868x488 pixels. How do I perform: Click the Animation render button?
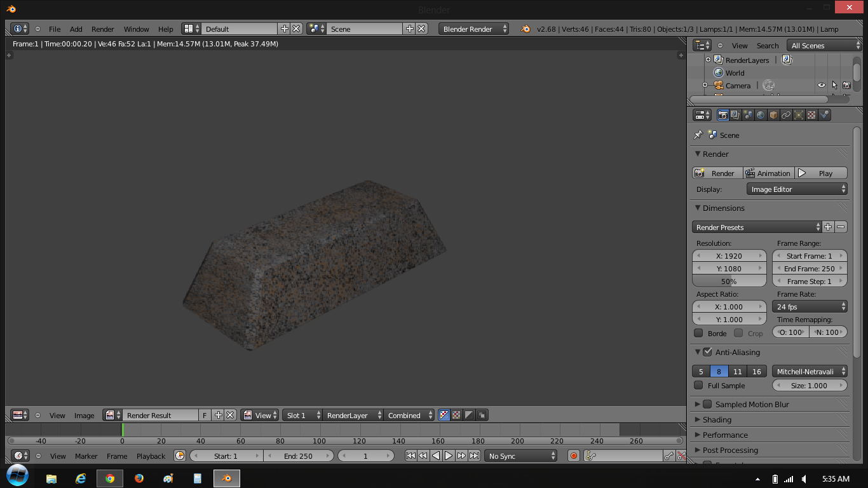[768, 172]
